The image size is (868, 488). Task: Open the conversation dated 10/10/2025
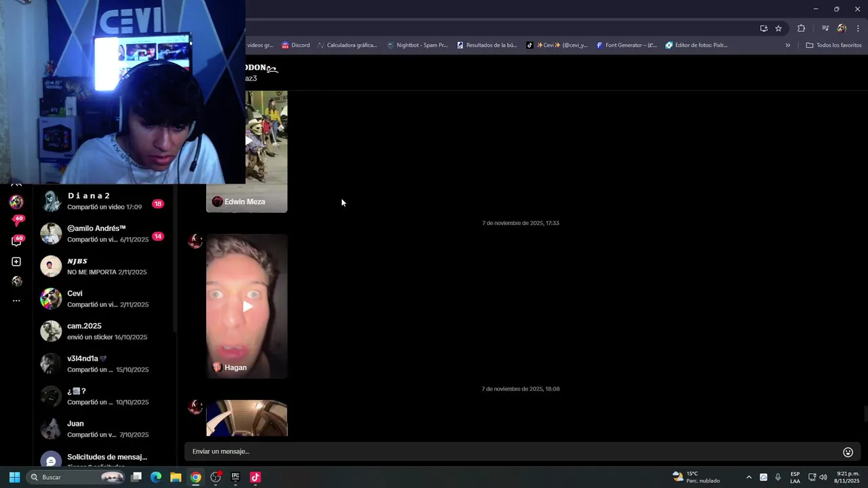pyautogui.click(x=104, y=396)
